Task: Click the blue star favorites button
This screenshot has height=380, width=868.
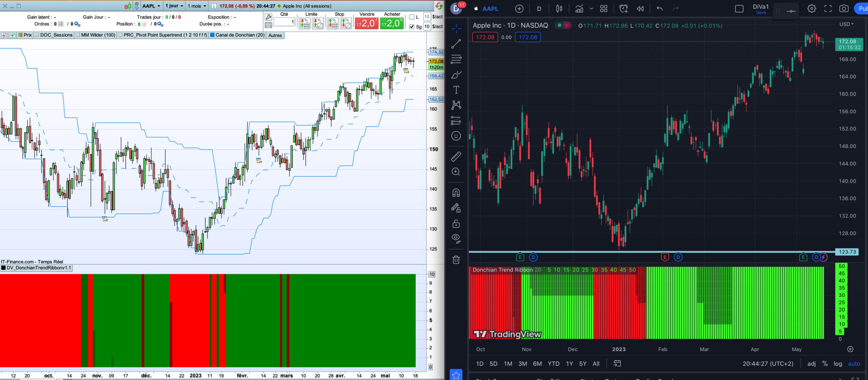Action: (456, 375)
